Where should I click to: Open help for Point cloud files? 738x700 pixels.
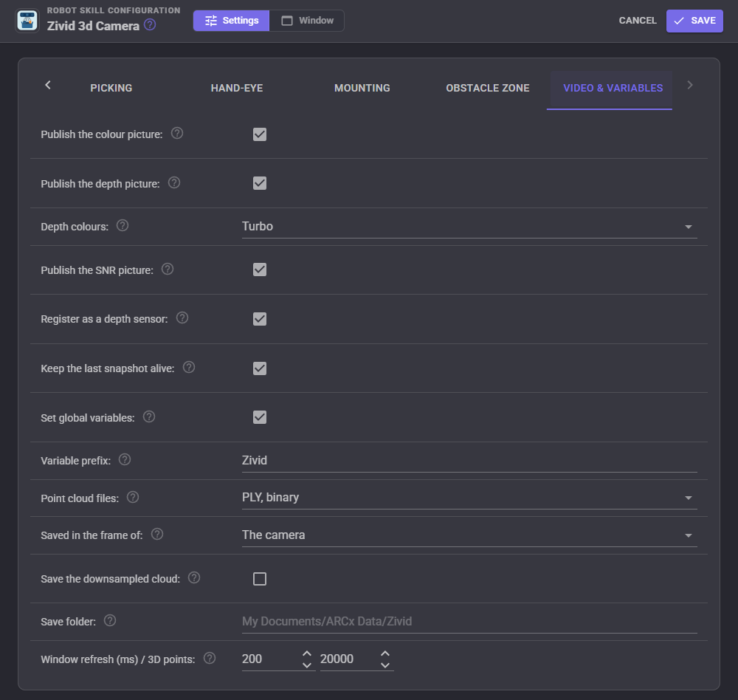[133, 498]
